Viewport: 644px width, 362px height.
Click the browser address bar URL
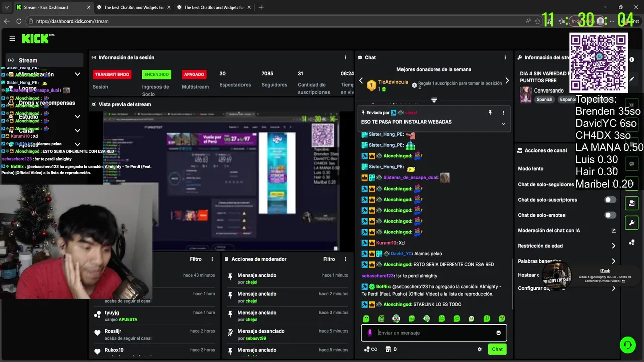click(72, 21)
